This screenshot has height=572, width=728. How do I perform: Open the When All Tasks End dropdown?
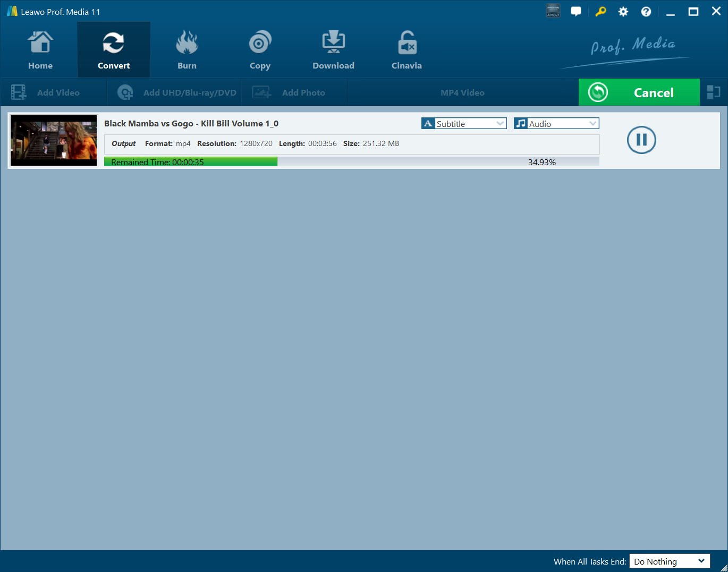[x=670, y=561]
